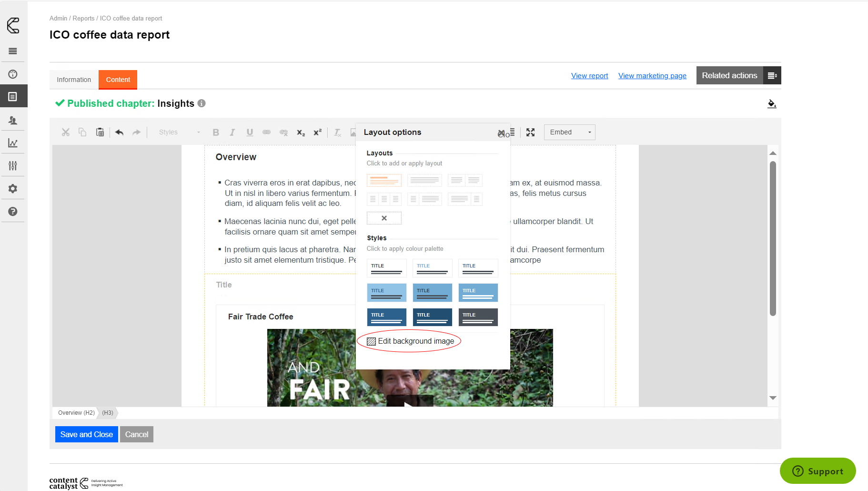Viewport: 868px width, 491px height.
Task: Click the paint bucket fill icon
Action: pos(772,103)
